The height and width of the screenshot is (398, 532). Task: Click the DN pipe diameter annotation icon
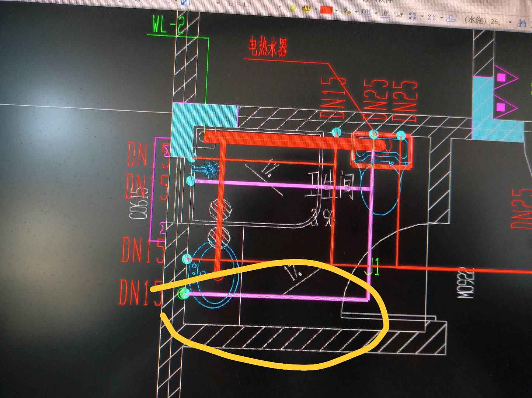pyautogui.click(x=366, y=12)
